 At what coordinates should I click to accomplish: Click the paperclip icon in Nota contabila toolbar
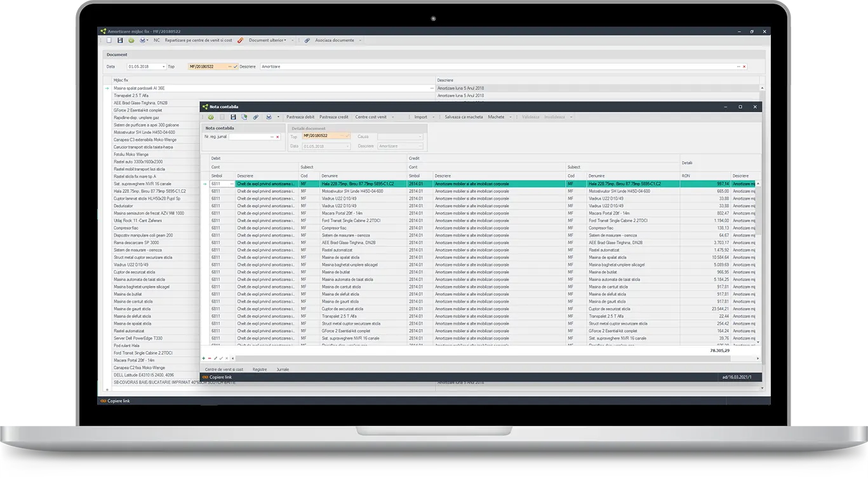tap(255, 117)
